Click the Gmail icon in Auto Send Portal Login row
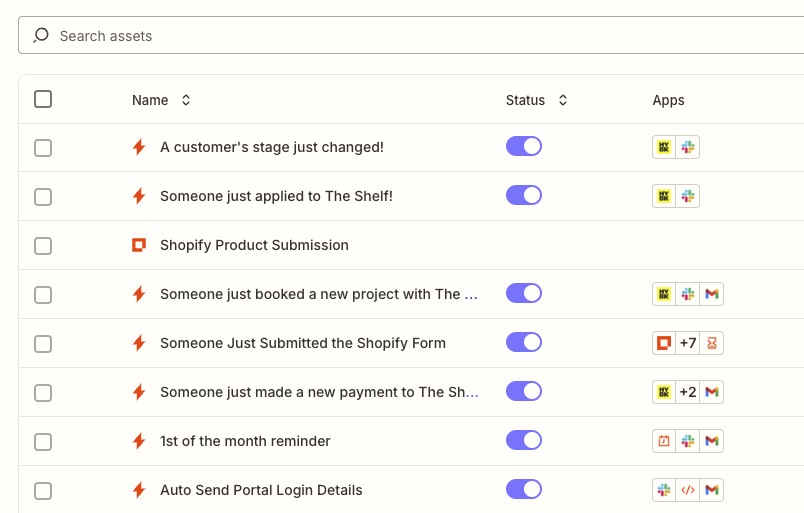 pos(712,490)
